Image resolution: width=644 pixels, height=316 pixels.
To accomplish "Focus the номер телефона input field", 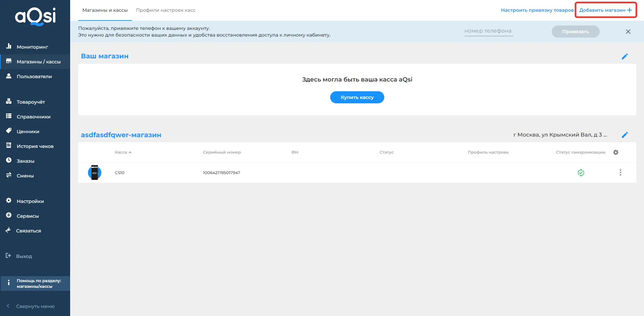I will (x=488, y=31).
